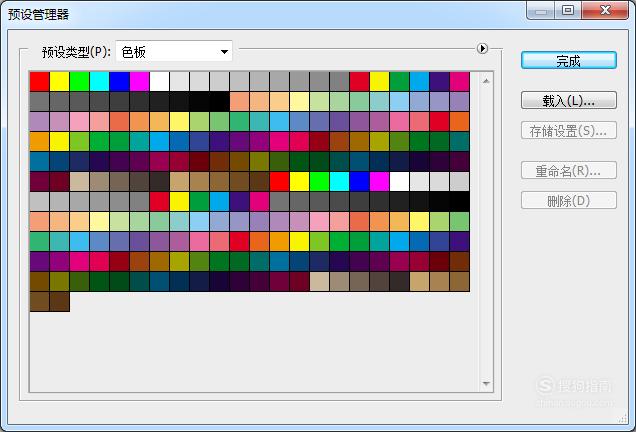Select the last swatch in eighth row, green
Viewport: 636px width, 432px height.
coord(460,221)
